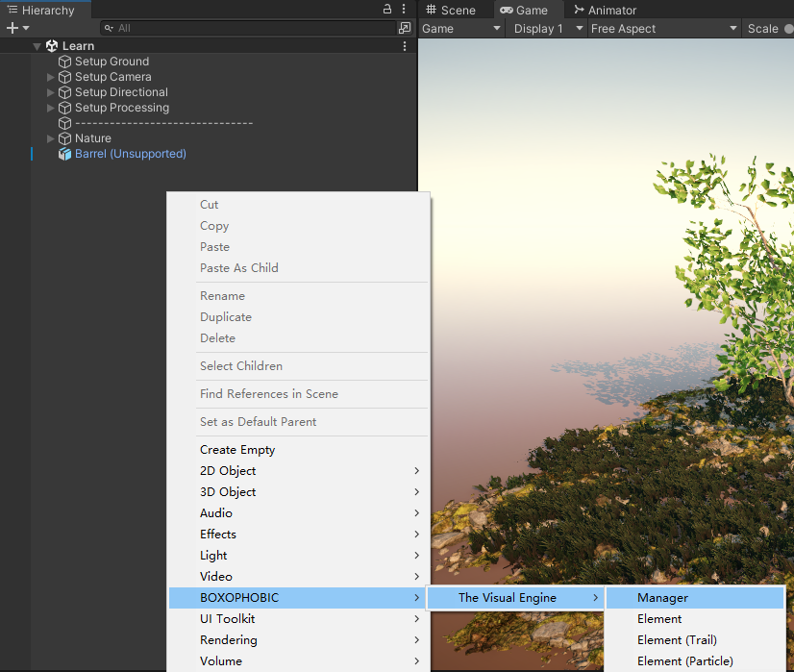Viewport: 794px width, 672px height.
Task: Click the Animator tab icon
Action: (580, 10)
